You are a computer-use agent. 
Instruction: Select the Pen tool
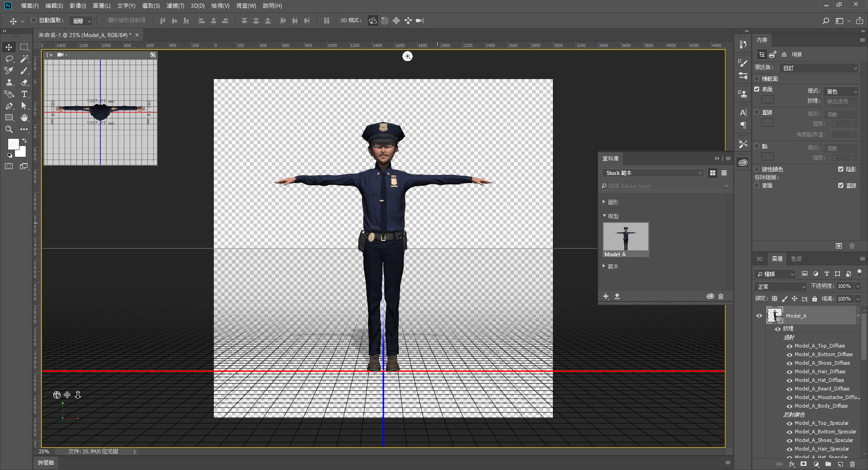(x=9, y=106)
